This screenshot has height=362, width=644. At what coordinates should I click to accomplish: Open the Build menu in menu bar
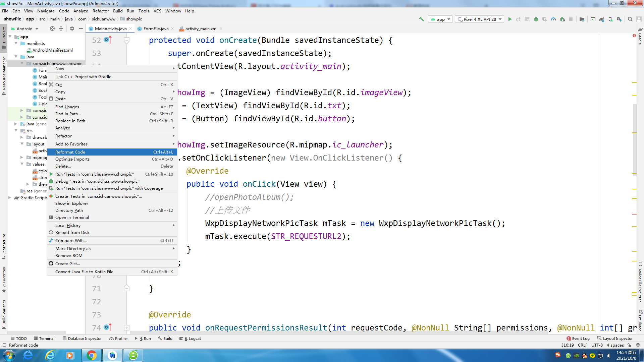118,11
